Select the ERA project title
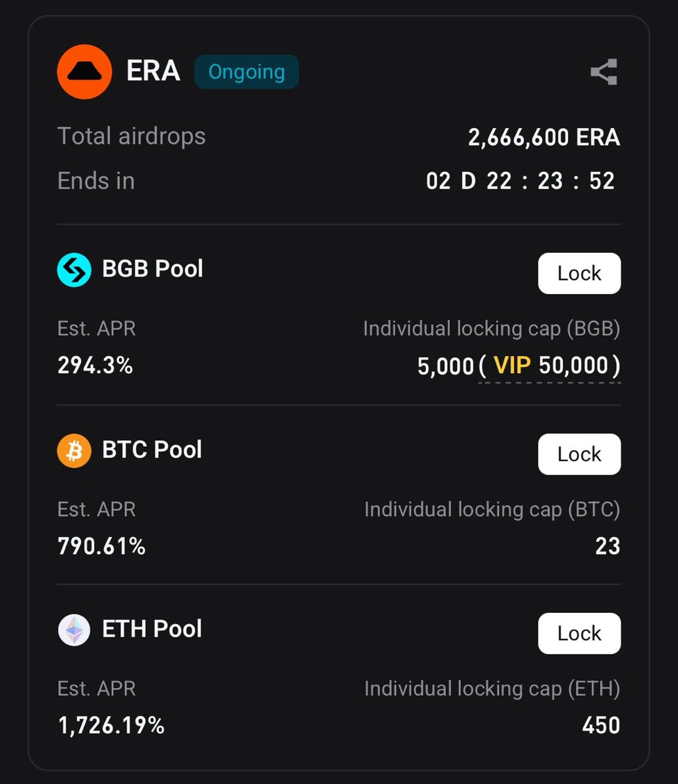Screen dimensions: 678x784 [x=153, y=71]
